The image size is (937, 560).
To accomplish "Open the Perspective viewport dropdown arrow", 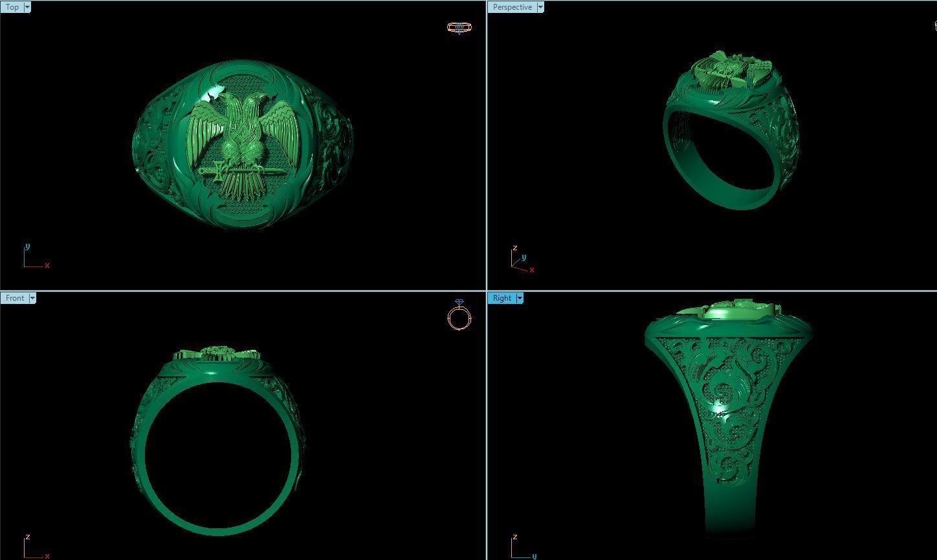I will 540,7.
